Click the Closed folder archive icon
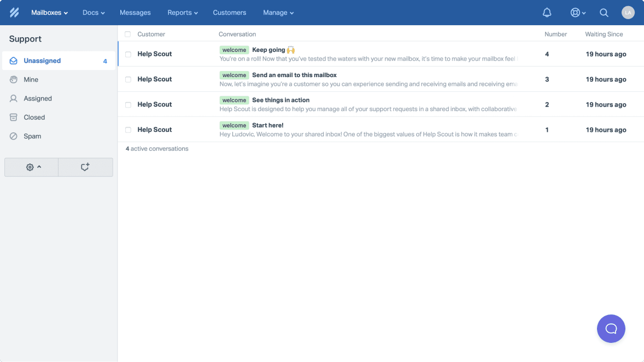This screenshot has height=362, width=644. [x=14, y=118]
